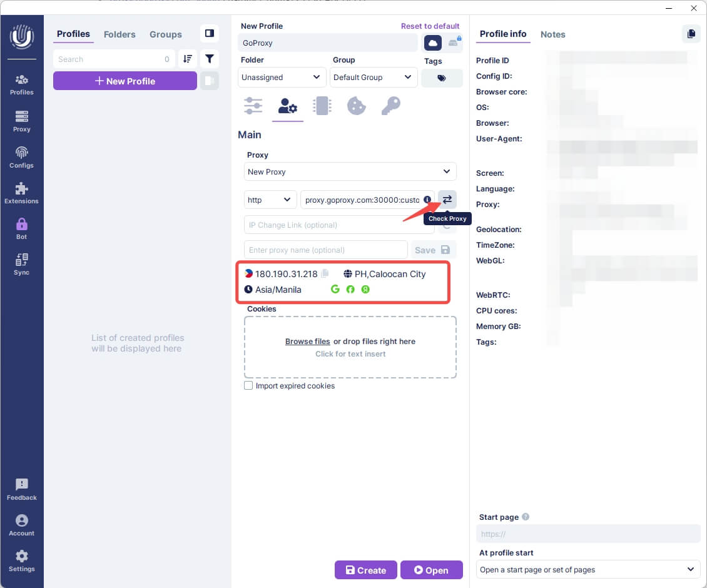This screenshot has width=707, height=588.
Task: Open the Proxy section in sidebar
Action: coord(22,121)
